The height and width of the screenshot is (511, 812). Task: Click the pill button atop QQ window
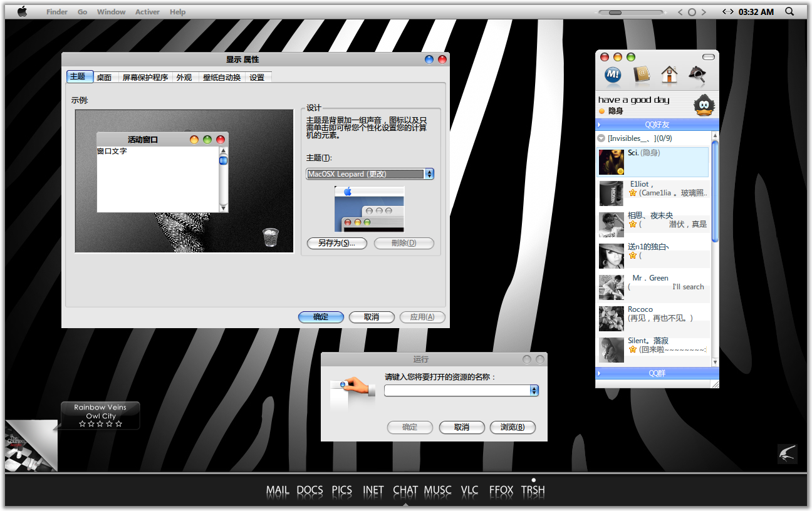tap(708, 57)
